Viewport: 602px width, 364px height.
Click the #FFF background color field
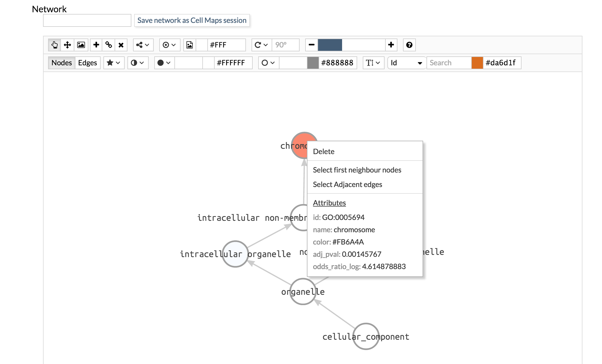[226, 45]
